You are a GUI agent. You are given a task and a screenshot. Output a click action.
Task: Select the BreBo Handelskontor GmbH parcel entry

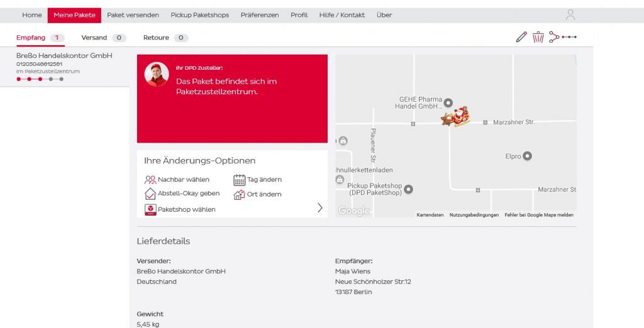click(65, 67)
